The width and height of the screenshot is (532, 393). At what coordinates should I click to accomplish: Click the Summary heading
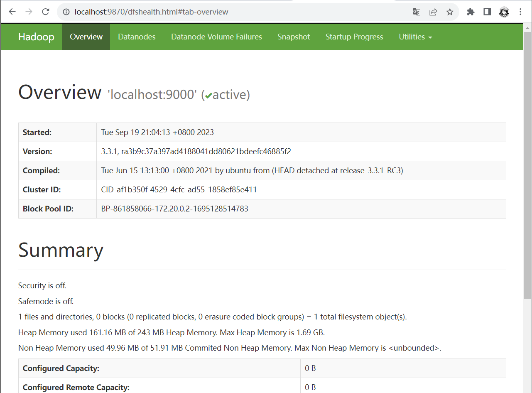click(61, 250)
